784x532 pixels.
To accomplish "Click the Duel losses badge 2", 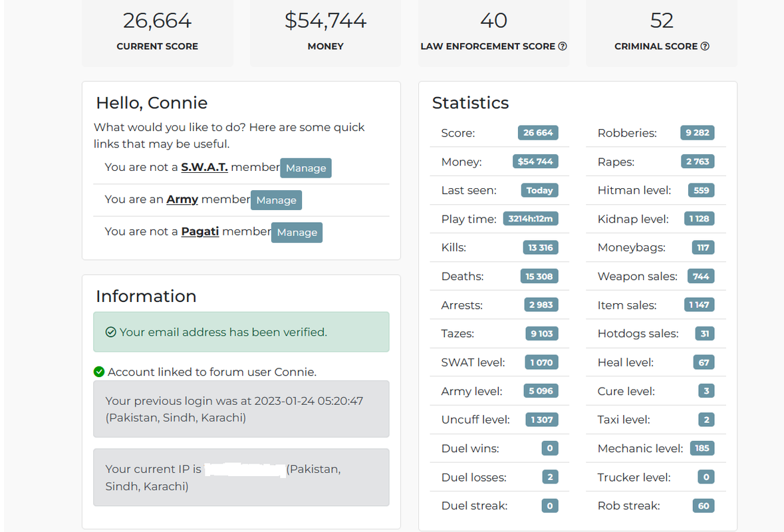I will pos(550,477).
